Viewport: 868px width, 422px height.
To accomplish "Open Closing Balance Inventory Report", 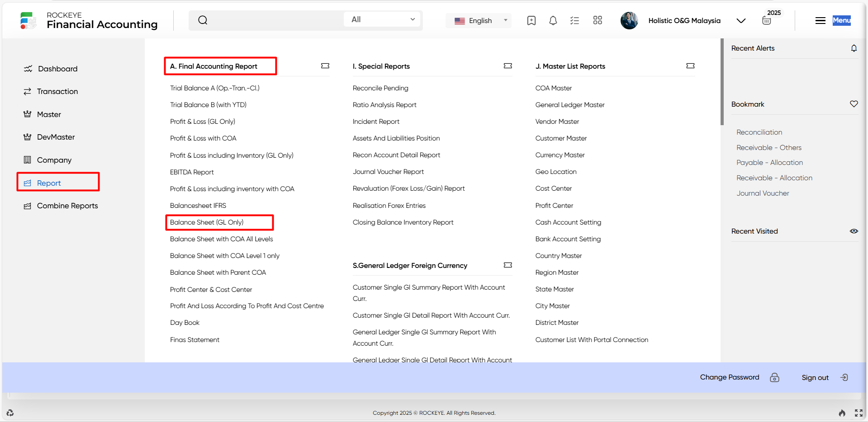I will coord(403,222).
